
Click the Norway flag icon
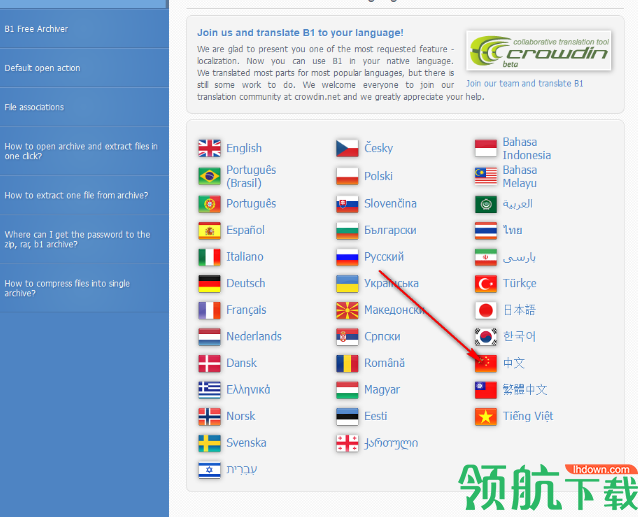coord(209,417)
